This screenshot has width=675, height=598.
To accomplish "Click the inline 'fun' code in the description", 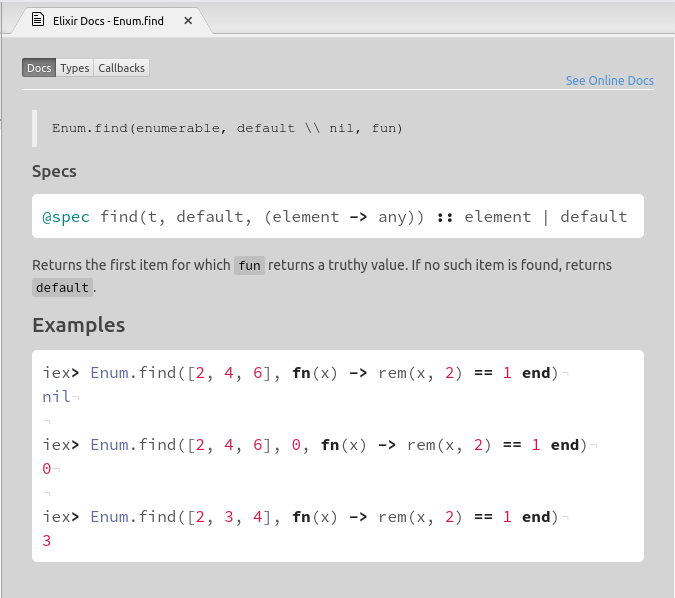I will pos(249,265).
